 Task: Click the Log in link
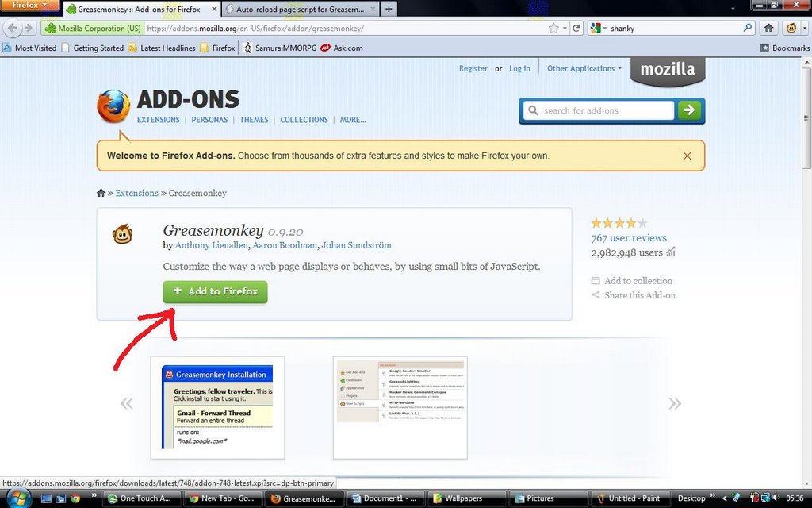point(519,68)
